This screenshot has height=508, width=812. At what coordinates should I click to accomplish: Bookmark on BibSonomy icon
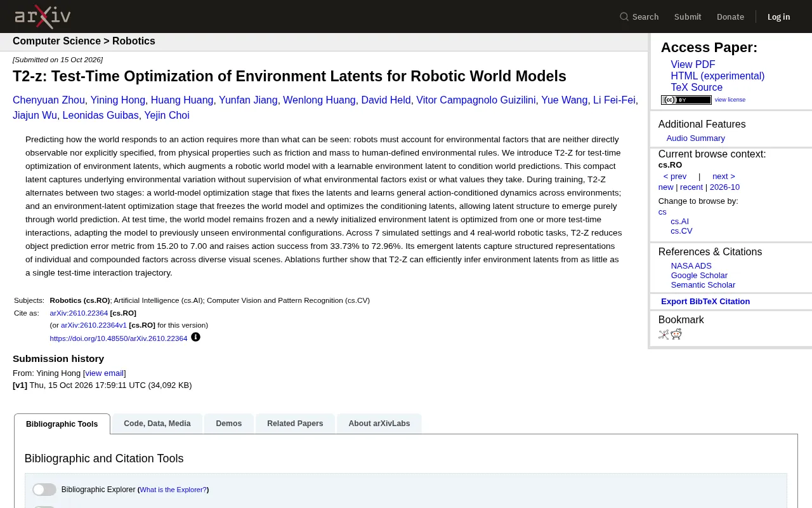click(664, 335)
